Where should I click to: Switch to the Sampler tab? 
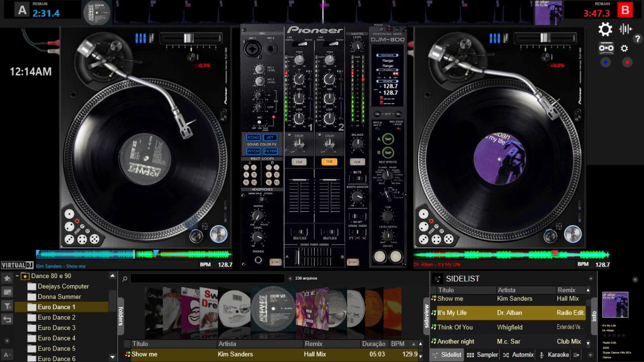coord(482,355)
